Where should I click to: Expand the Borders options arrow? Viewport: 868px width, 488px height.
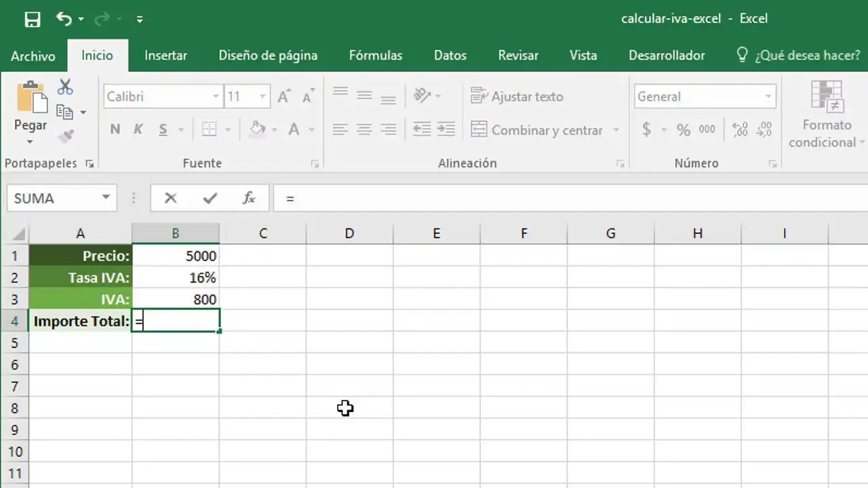(228, 129)
